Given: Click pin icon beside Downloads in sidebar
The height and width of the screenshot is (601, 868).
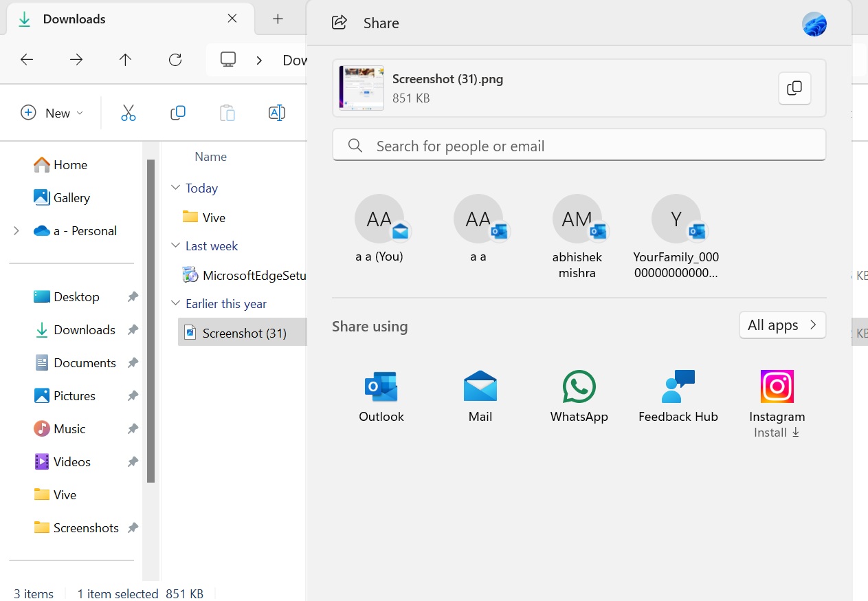Looking at the screenshot, I should coord(133,330).
